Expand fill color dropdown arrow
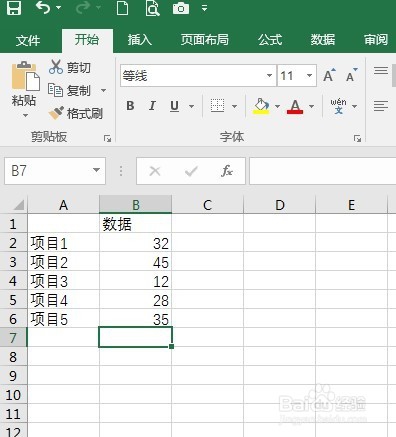This screenshot has width=396, height=437. (x=277, y=106)
